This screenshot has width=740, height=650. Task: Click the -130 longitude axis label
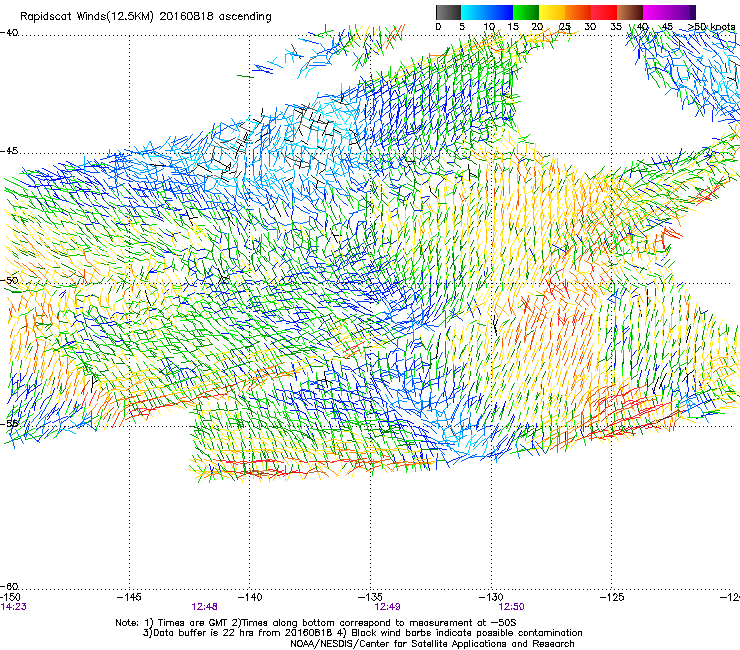pyautogui.click(x=491, y=597)
